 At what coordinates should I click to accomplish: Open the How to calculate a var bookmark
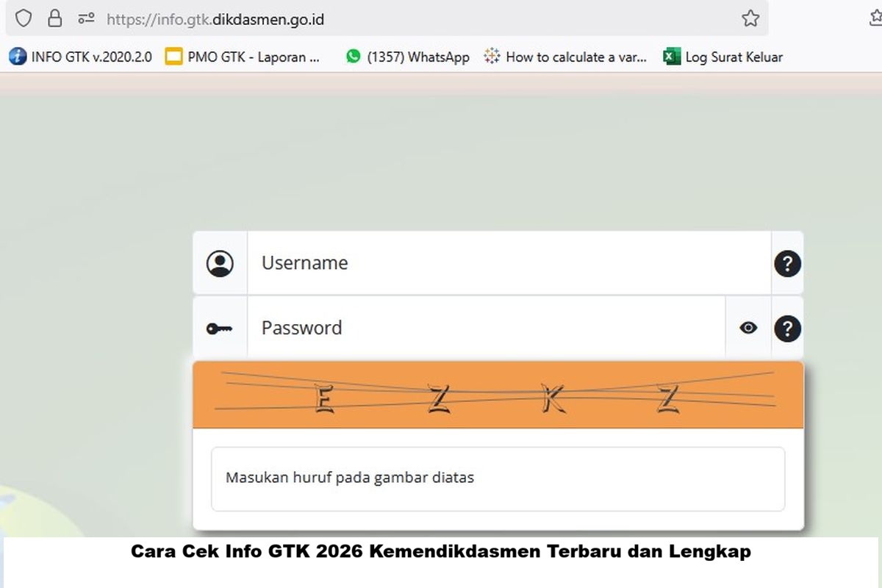(x=566, y=57)
